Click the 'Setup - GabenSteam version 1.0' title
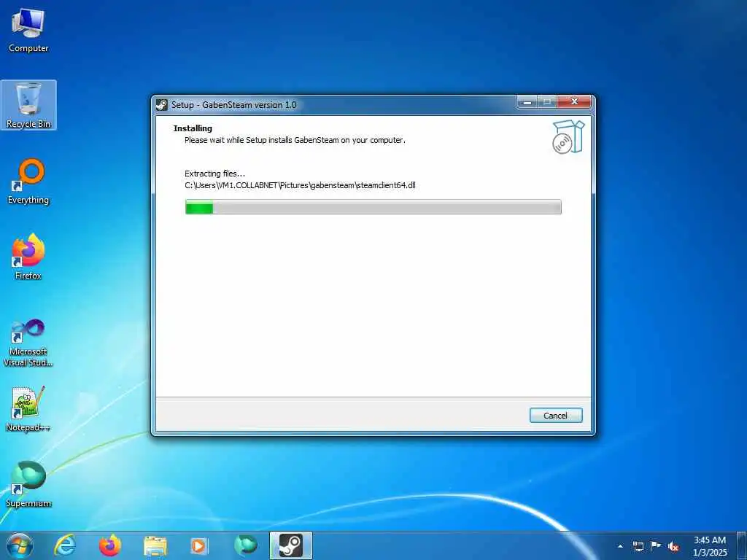This screenshot has width=747, height=560. tap(234, 105)
